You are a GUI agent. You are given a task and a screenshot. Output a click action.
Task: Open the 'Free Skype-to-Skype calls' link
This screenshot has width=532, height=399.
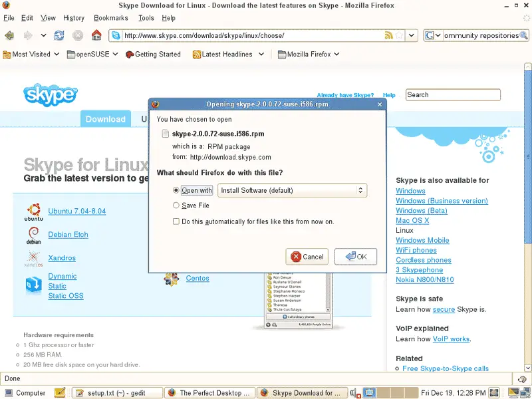446,368
